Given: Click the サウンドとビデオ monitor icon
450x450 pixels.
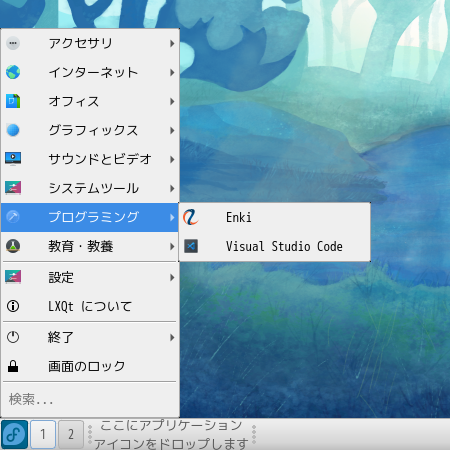Looking at the screenshot, I should (x=13, y=159).
